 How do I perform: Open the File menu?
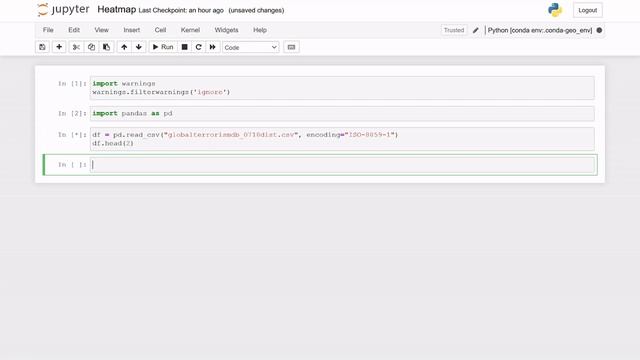(x=48, y=30)
